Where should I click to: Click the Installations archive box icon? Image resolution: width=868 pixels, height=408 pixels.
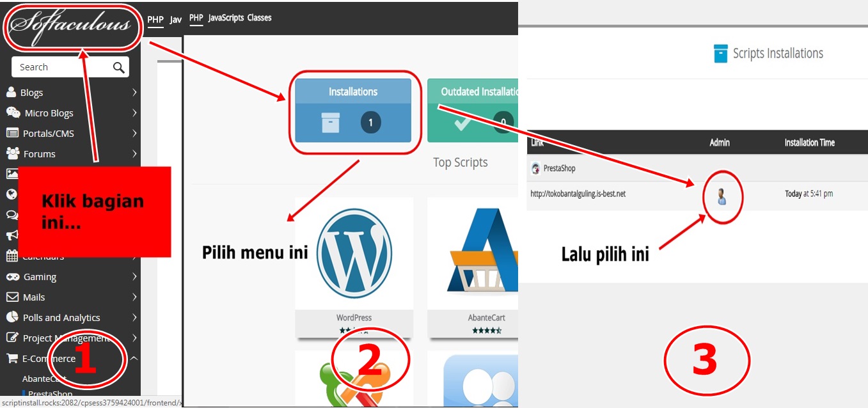331,122
